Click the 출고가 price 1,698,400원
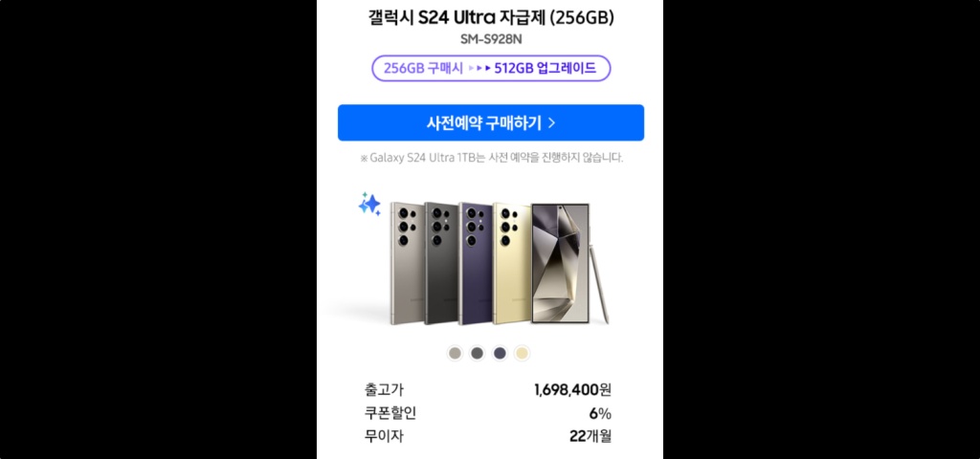The width and height of the screenshot is (980, 459). click(572, 390)
